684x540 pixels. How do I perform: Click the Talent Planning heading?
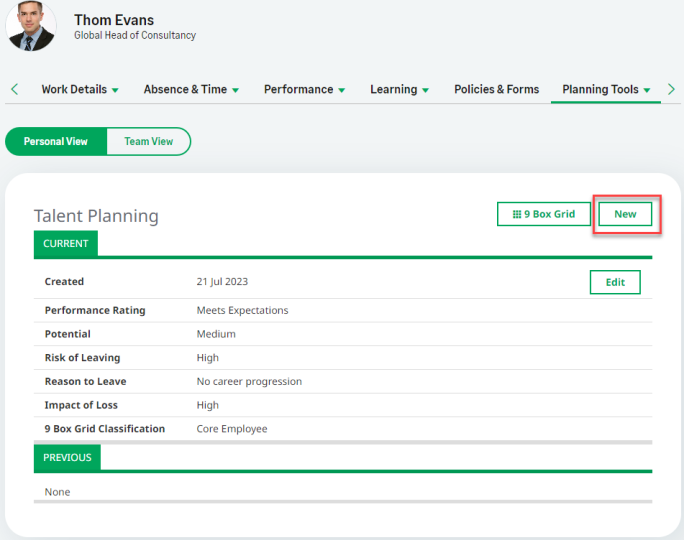[96, 216]
